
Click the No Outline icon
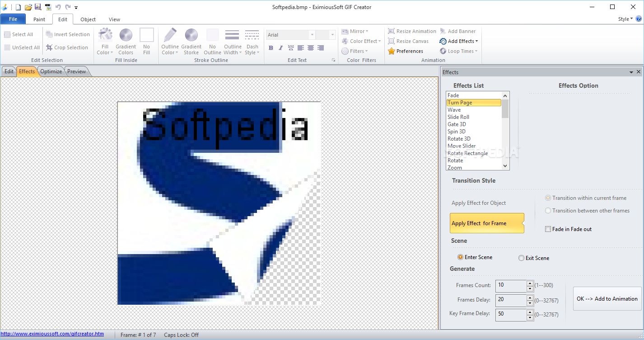213,35
